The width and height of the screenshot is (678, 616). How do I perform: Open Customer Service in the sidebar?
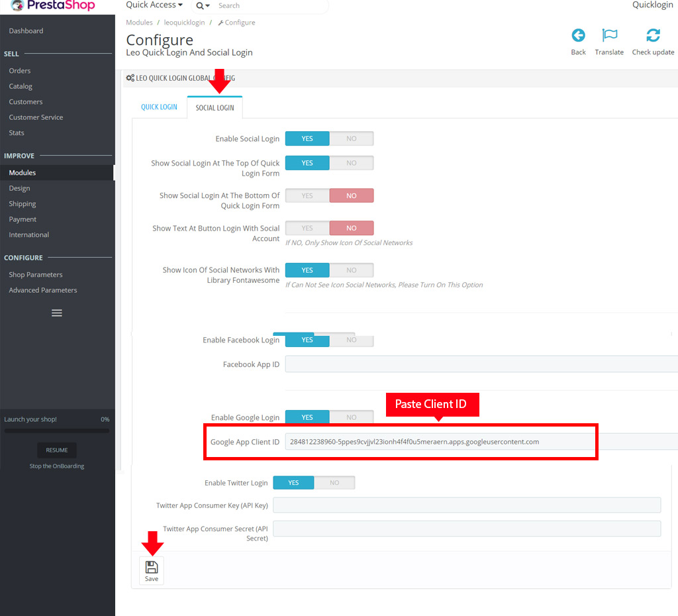36,117
